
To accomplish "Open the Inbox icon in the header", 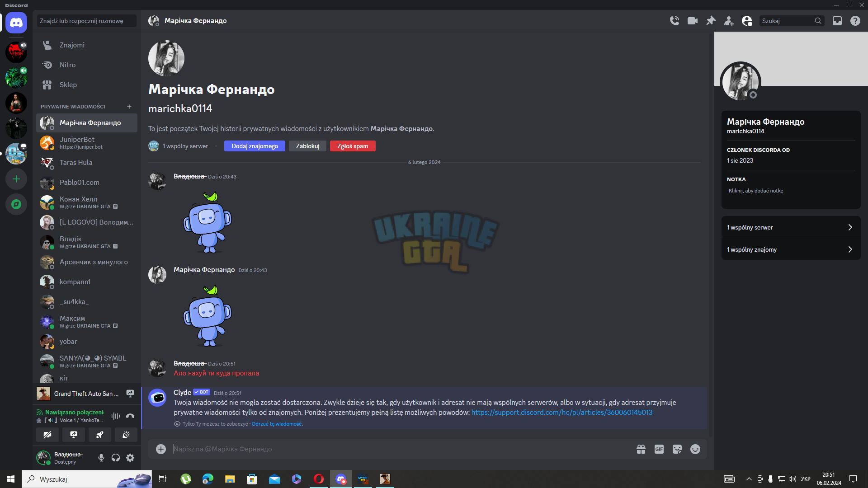I will point(837,21).
